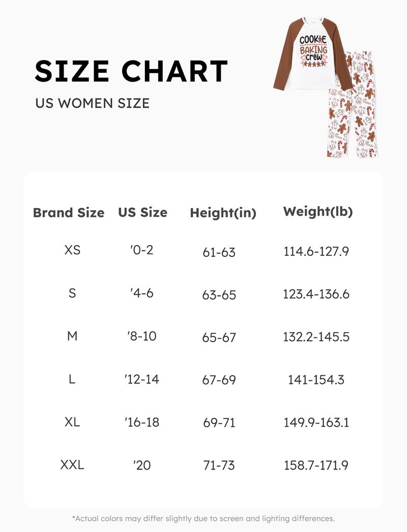Select the 65-67 height value
The width and height of the screenshot is (407, 532).
point(219,337)
